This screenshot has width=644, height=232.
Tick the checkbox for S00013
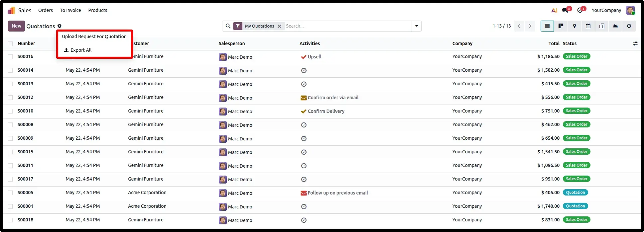[x=10, y=84]
